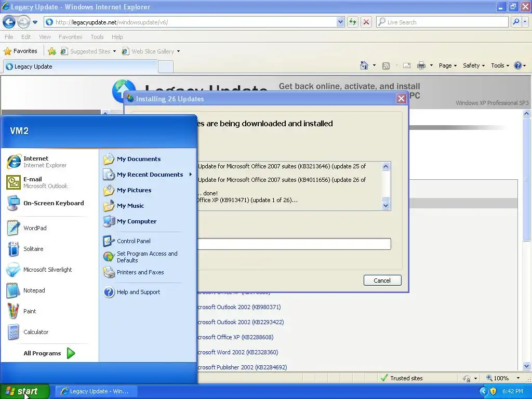The image size is (532, 399).
Task: Click the installation progress bar
Action: pyautogui.click(x=294, y=244)
